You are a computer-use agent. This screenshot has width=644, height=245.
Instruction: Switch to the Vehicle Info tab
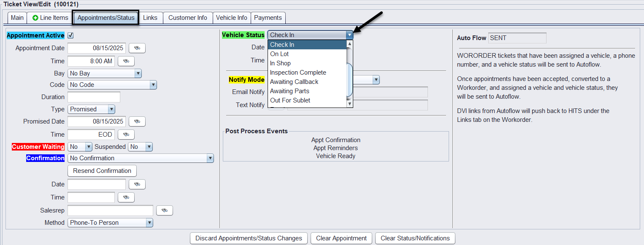click(x=231, y=18)
